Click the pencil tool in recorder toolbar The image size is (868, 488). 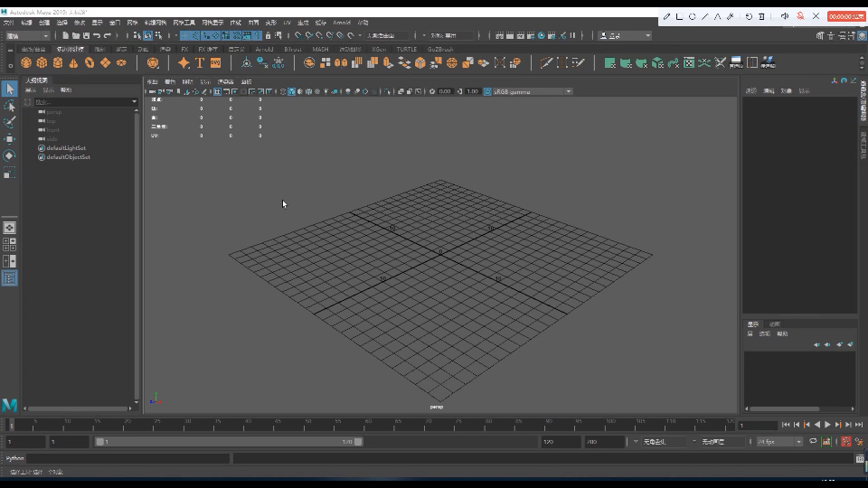tap(667, 16)
